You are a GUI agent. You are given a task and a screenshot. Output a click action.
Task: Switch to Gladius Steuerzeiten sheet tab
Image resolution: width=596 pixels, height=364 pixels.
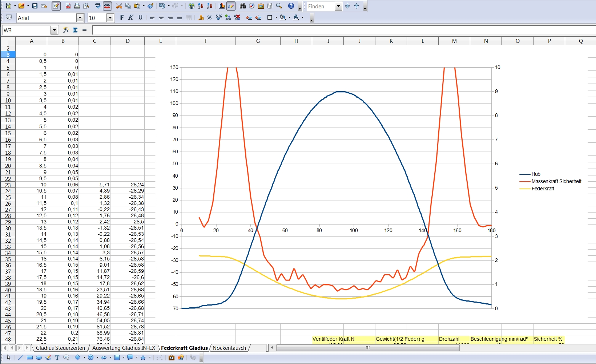(60, 348)
